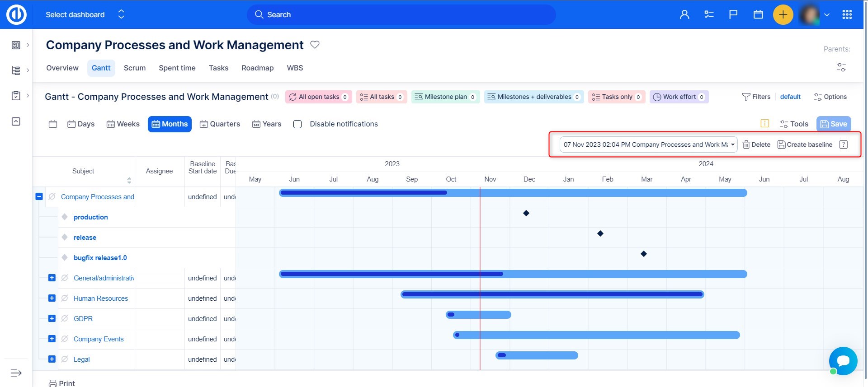Switch to the Scrum tab
The image size is (868, 387).
135,68
